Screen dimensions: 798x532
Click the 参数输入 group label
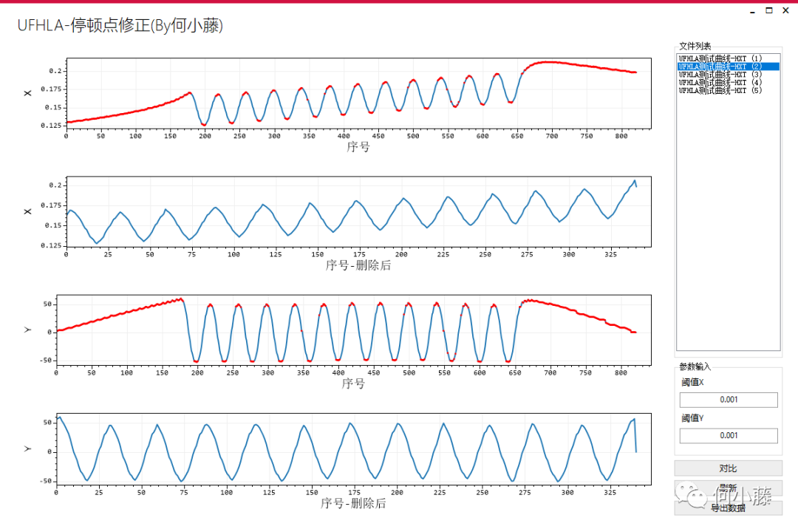(695, 366)
